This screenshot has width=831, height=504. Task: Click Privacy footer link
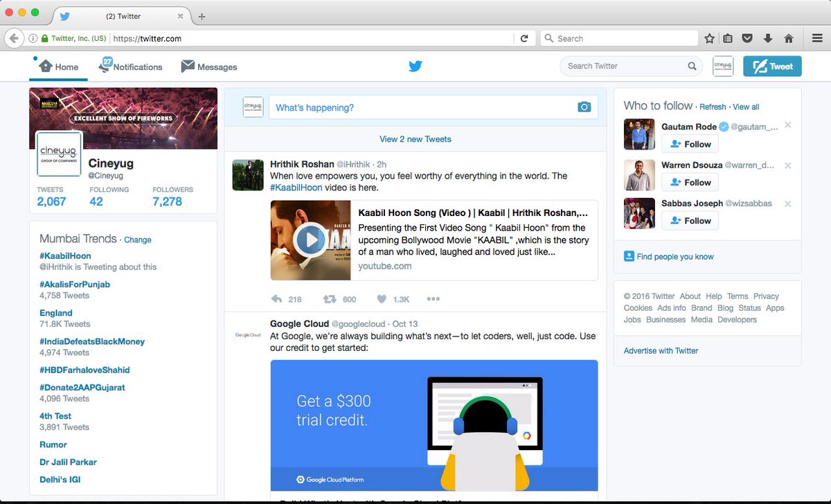(x=766, y=296)
